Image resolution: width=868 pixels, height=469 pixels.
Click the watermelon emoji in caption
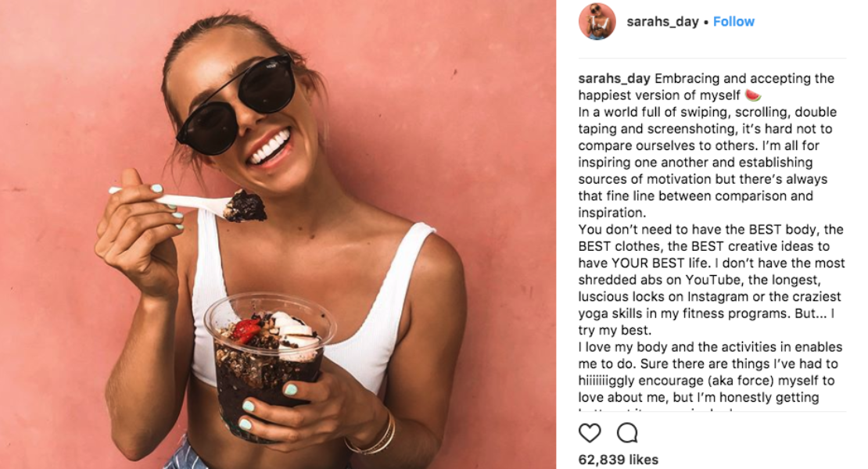point(753,95)
